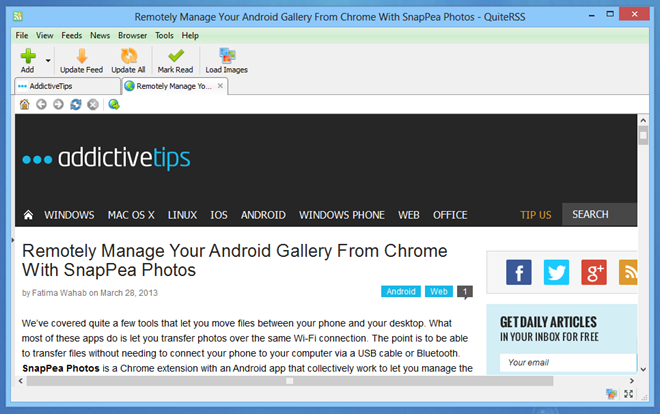Viewport: 660px width, 414px height.
Task: Open the WINDOWS PHONE navigation link
Action: pos(342,215)
